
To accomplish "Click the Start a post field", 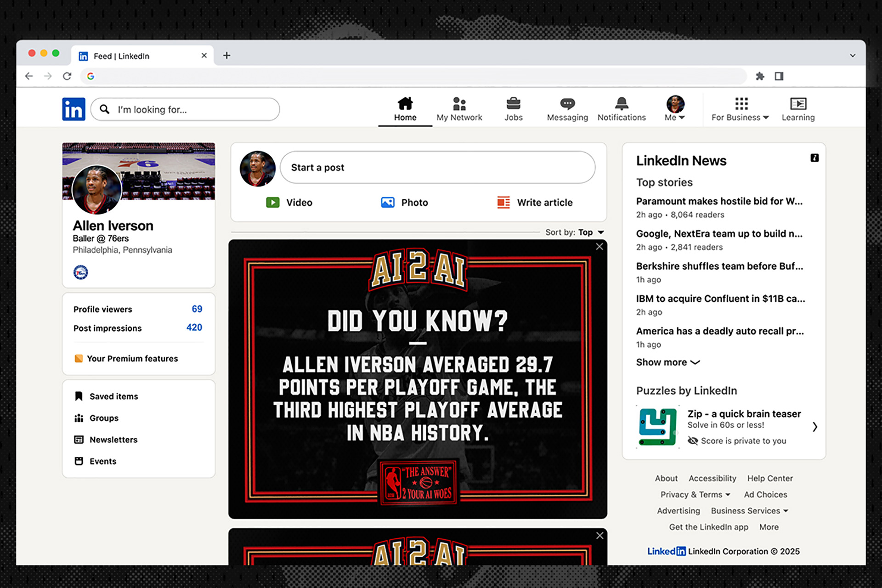I will [x=437, y=168].
